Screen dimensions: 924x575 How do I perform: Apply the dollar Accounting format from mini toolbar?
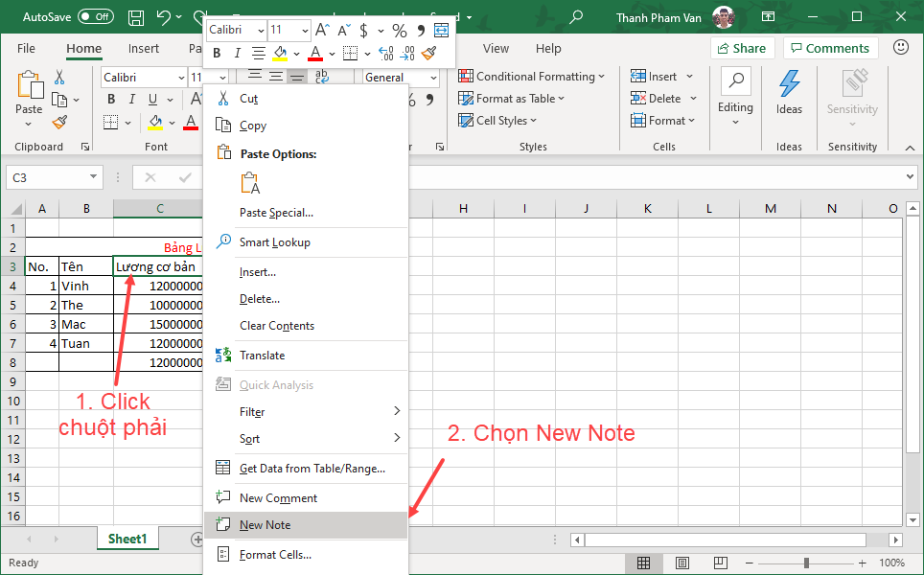tap(364, 30)
